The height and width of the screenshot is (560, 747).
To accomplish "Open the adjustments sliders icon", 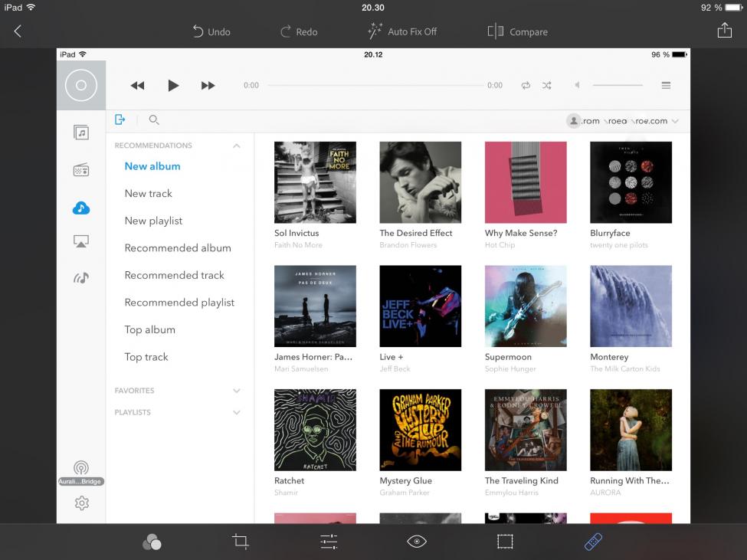I will click(329, 542).
